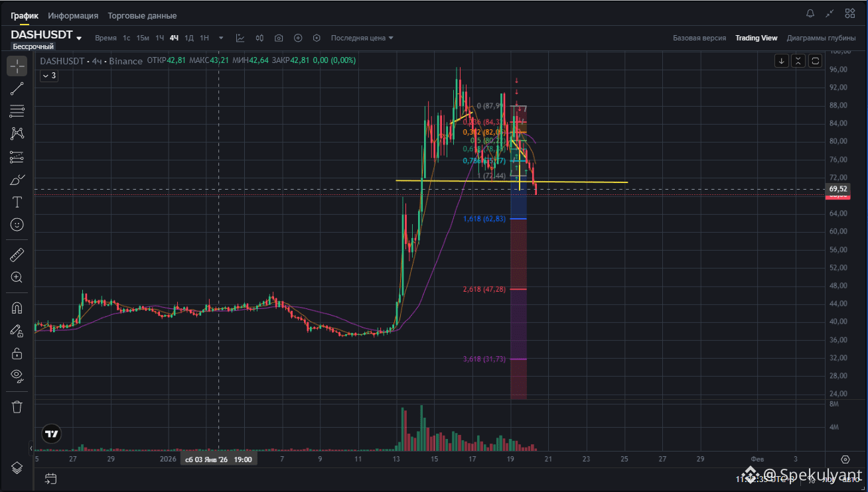The width and height of the screenshot is (868, 492).
Task: Open the 'Диаграммы глубины' depth chart
Action: (822, 38)
